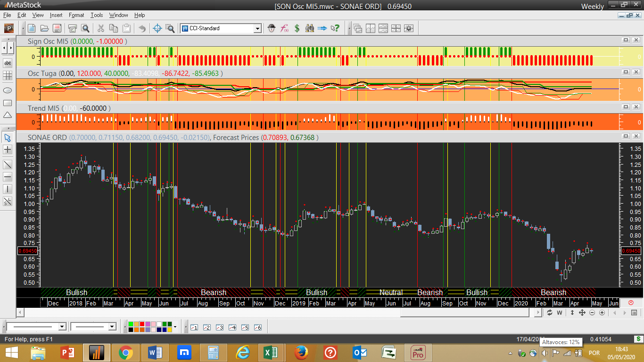
Task: Click the zoom out minus icon
Action: [x=592, y=313]
